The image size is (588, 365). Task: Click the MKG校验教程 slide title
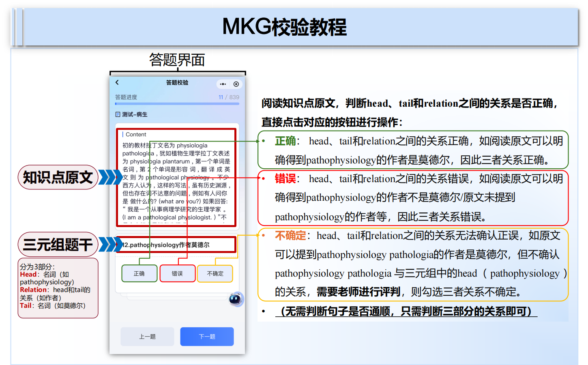pyautogui.click(x=285, y=27)
